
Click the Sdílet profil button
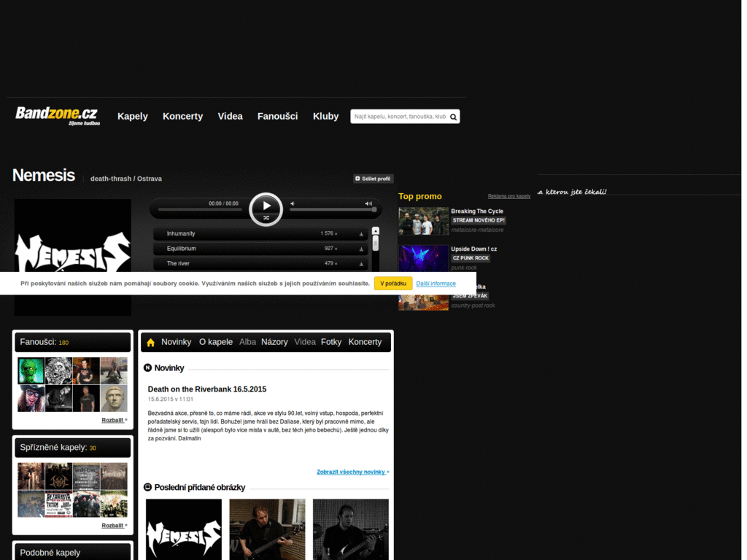[373, 179]
